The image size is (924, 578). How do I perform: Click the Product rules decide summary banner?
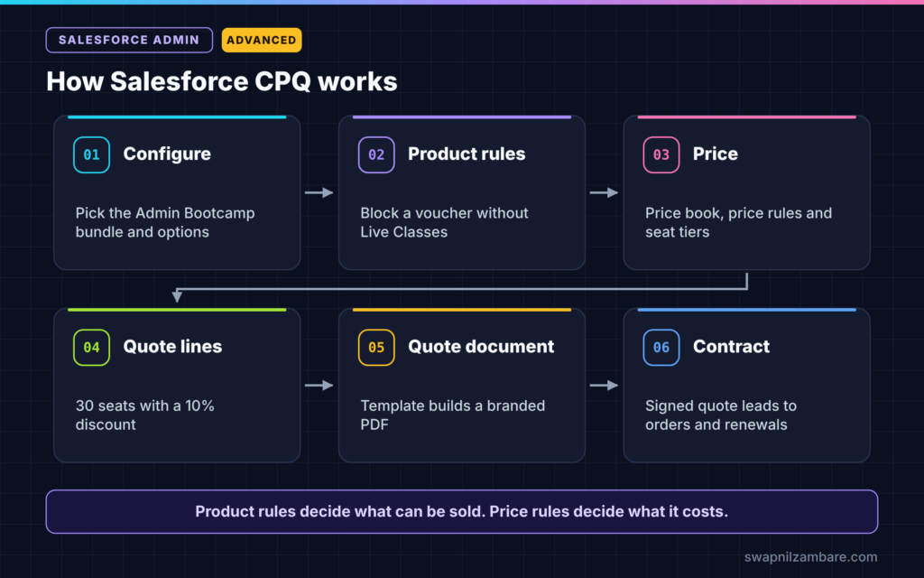(462, 511)
